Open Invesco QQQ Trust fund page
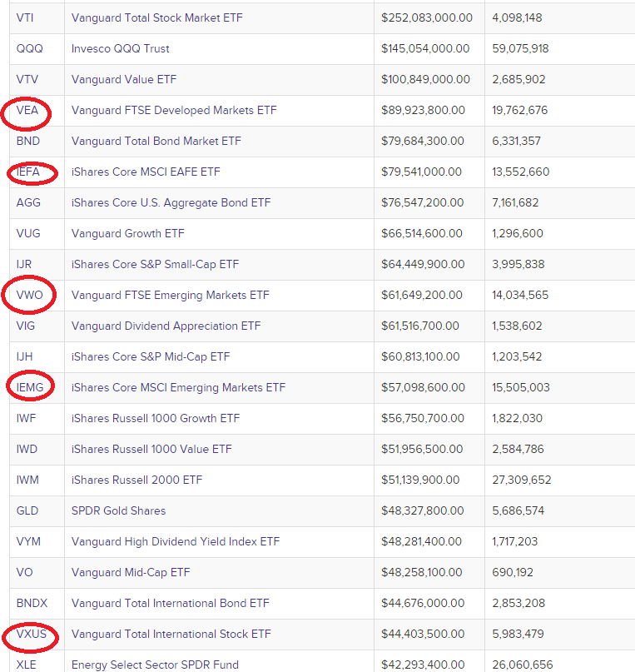Image resolution: width=635 pixels, height=672 pixels. click(121, 49)
